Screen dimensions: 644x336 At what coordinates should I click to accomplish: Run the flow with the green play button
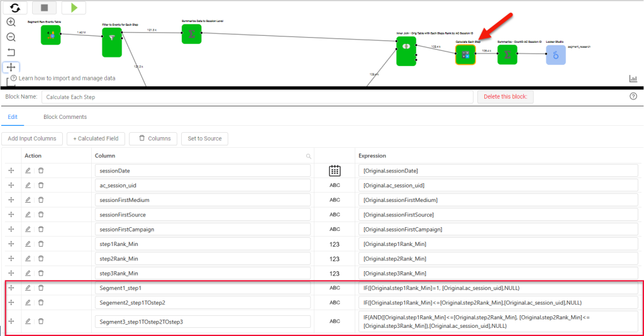coord(74,8)
